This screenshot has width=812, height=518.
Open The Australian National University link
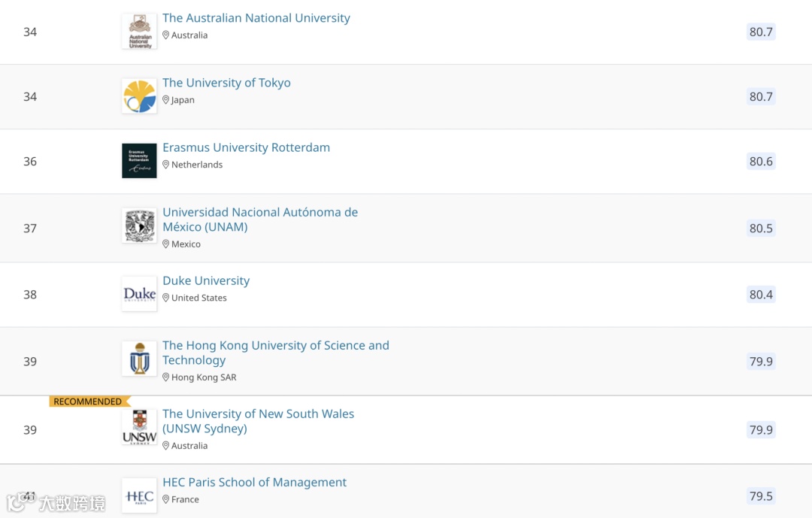[256, 18]
